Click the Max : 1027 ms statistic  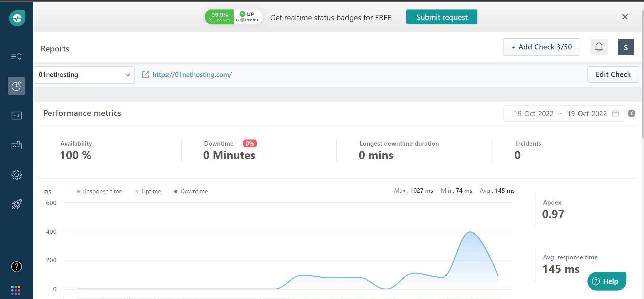[413, 191]
